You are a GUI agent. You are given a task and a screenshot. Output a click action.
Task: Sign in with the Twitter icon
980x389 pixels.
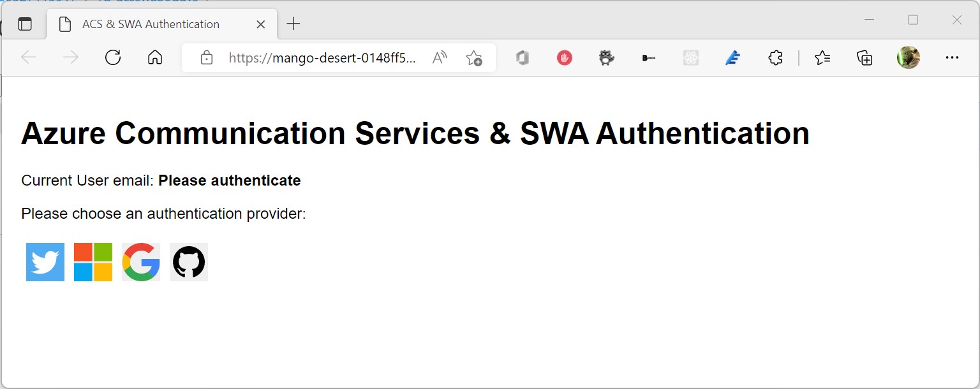click(45, 262)
